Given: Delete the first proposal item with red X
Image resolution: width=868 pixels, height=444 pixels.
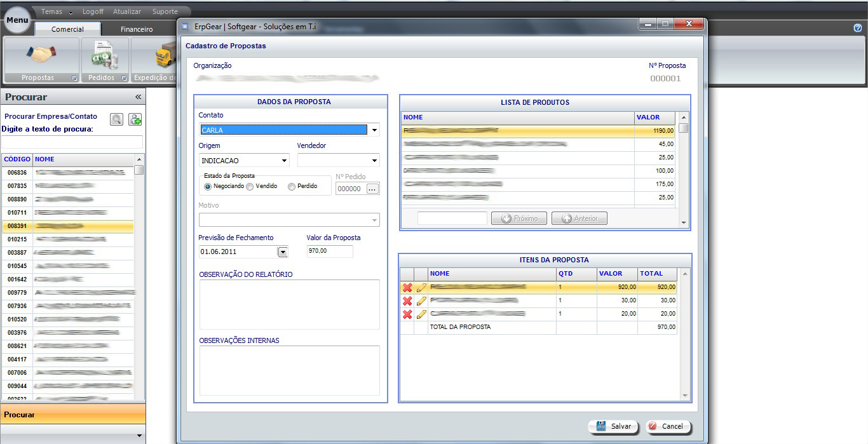Looking at the screenshot, I should 407,288.
